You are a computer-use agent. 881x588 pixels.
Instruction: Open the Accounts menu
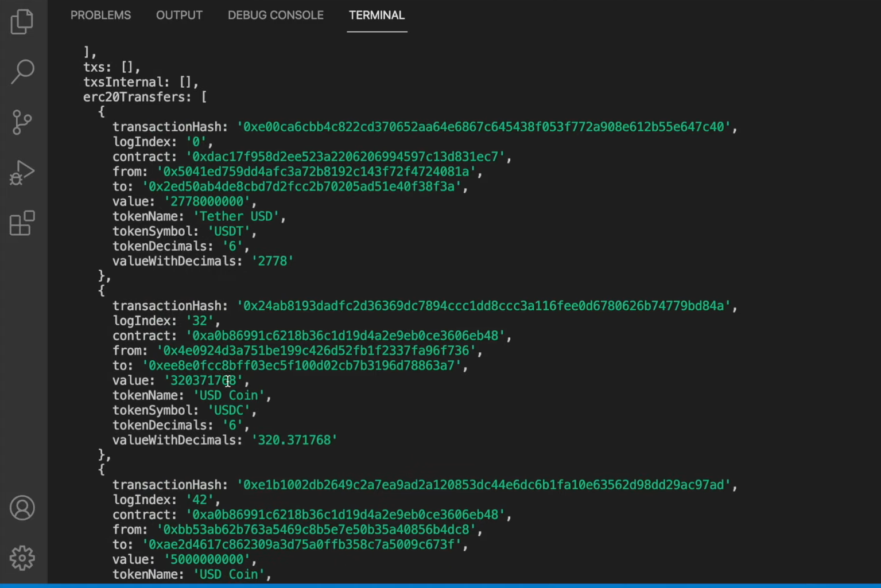click(x=22, y=508)
